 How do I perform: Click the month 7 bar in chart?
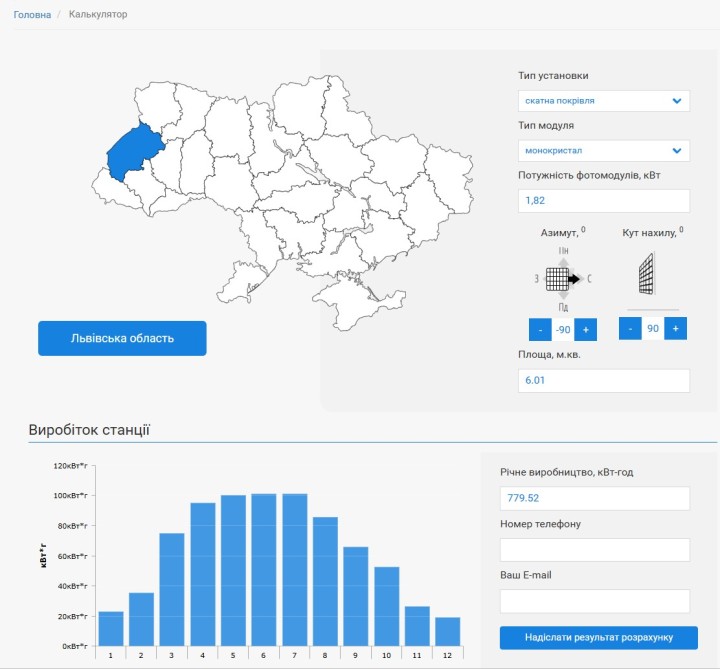point(295,570)
